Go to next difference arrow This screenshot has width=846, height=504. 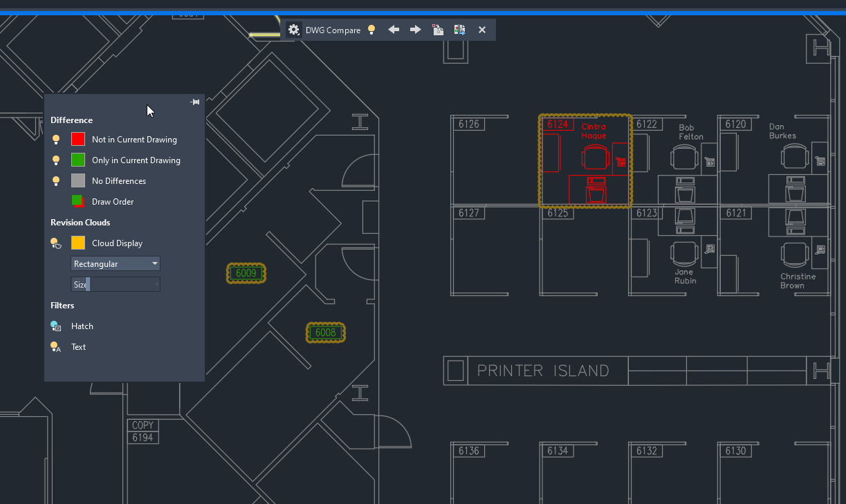[415, 30]
